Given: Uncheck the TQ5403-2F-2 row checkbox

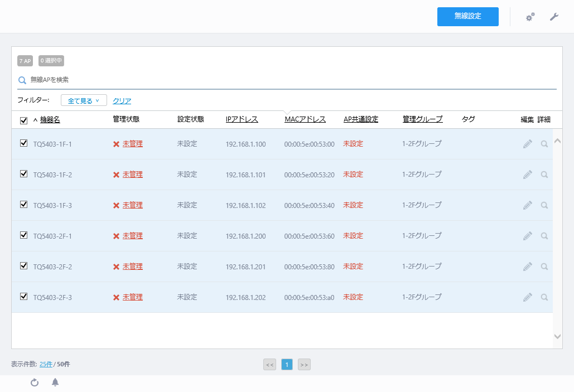Looking at the screenshot, I should click(23, 266).
